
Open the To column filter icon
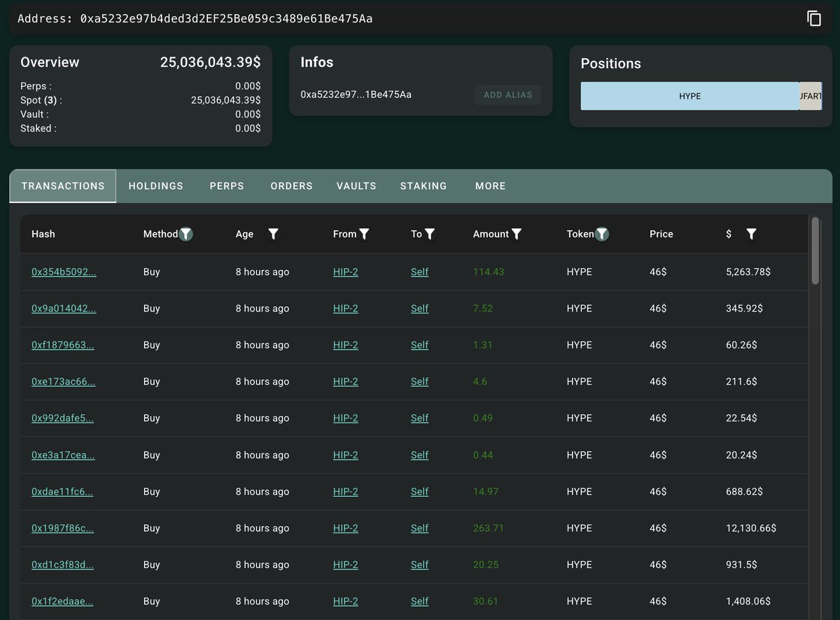(x=430, y=234)
